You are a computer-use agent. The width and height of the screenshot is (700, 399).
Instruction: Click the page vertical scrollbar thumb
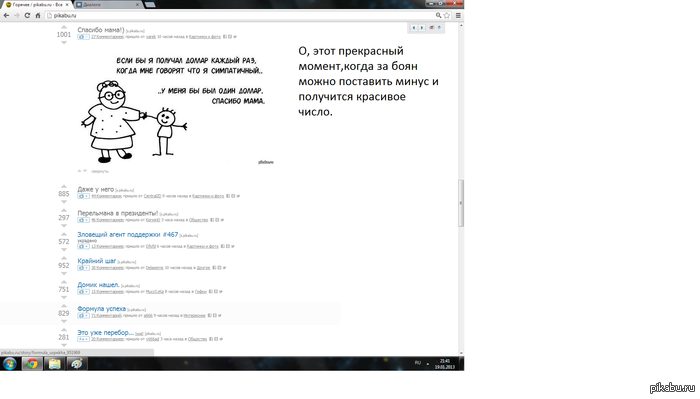461,203
